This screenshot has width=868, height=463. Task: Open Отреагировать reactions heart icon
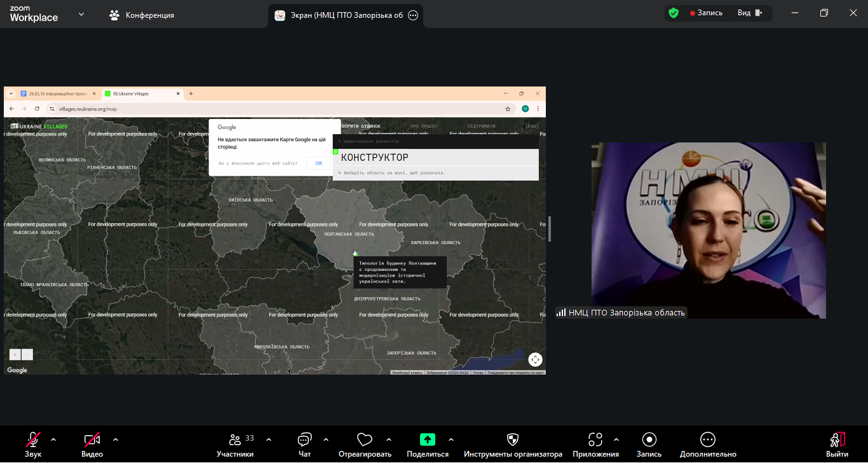(365, 445)
